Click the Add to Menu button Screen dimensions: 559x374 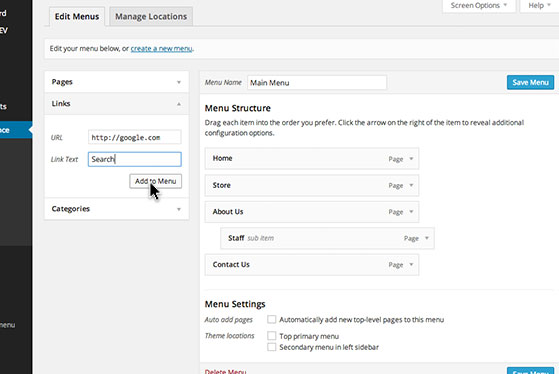155,181
